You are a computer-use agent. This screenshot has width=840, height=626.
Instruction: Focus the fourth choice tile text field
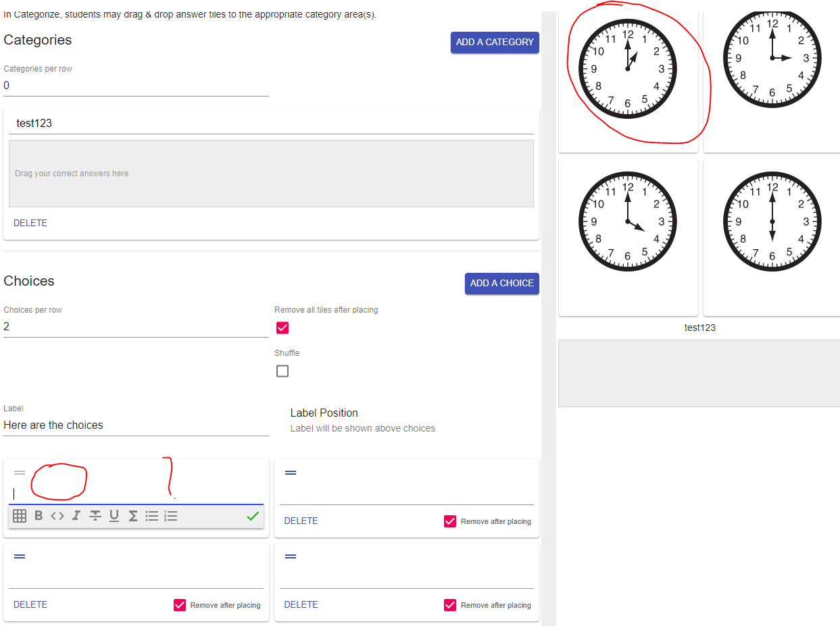point(407,578)
